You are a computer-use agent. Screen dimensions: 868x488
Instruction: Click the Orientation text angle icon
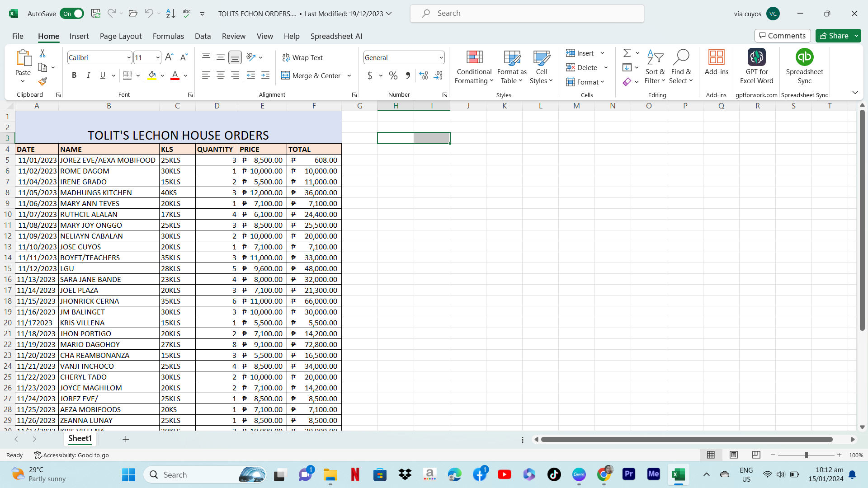coord(251,57)
